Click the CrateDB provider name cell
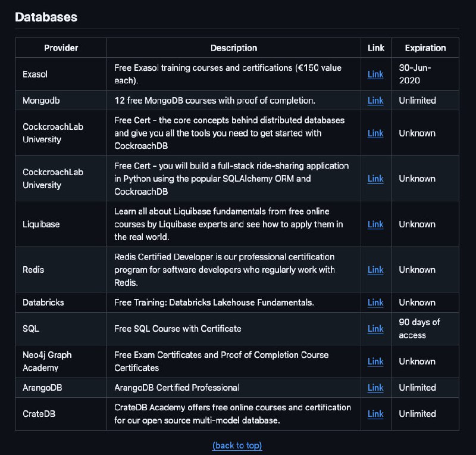The image size is (476, 455). click(39, 414)
